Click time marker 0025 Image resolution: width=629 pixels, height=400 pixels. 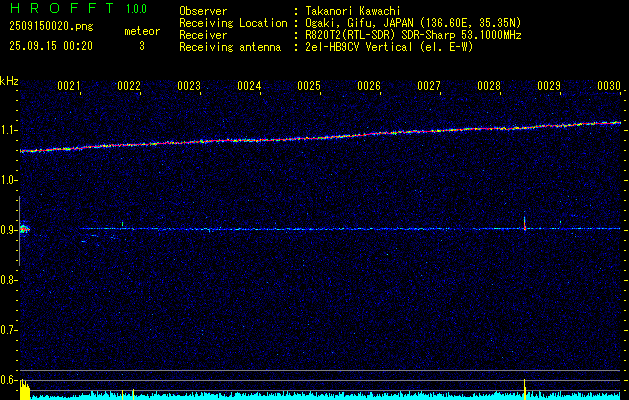coord(309,86)
